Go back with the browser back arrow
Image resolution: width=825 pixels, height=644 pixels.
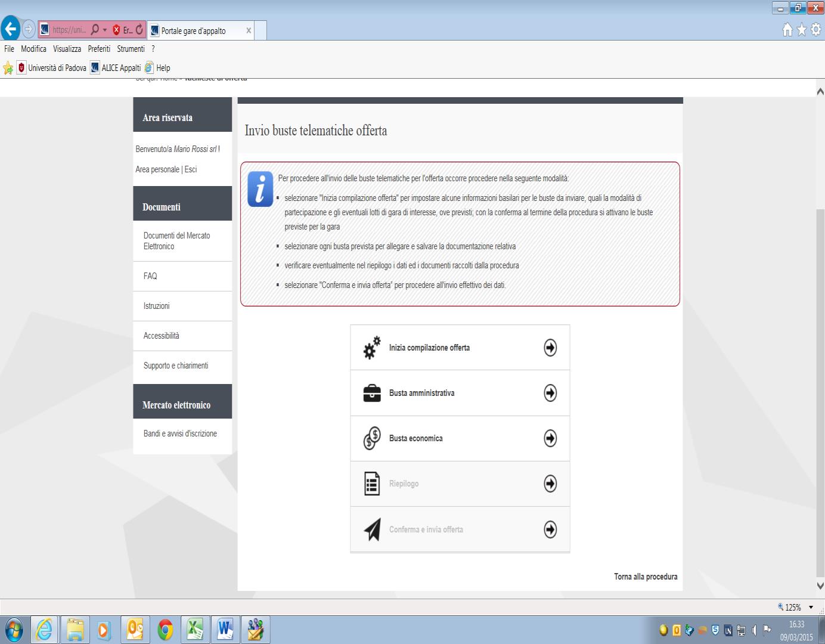pos(11,29)
